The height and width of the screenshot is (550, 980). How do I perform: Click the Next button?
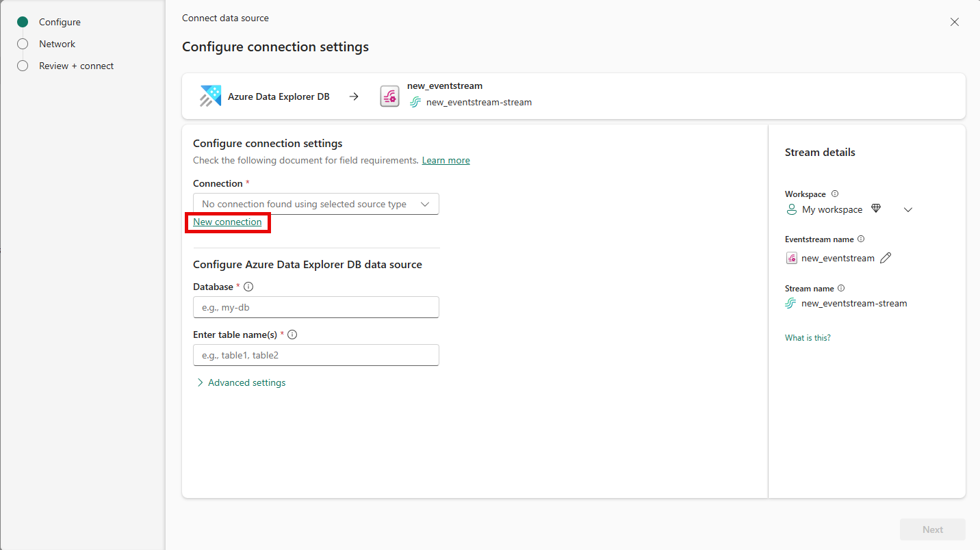point(933,529)
